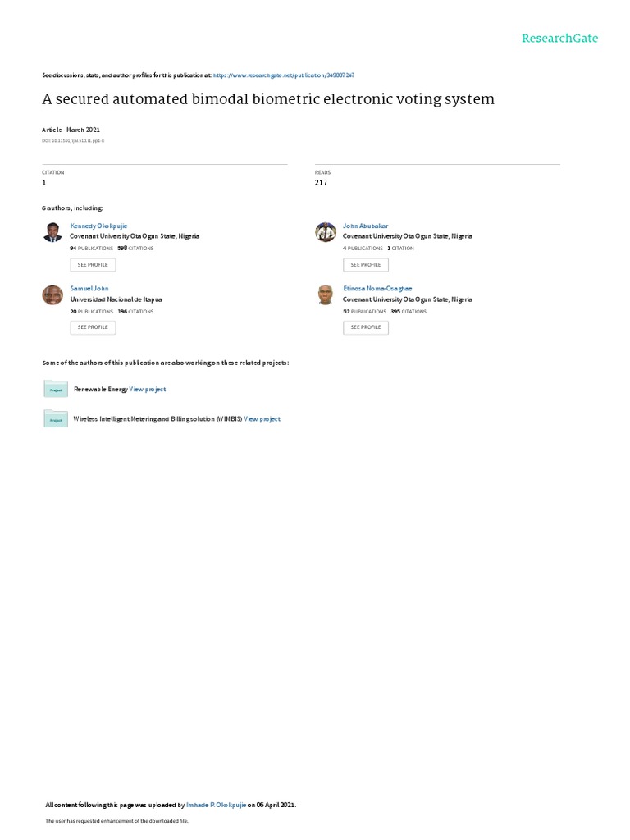Click See Profile under Kennedy Okokpujie
Image resolution: width=630 pixels, height=840 pixels.
[93, 265]
